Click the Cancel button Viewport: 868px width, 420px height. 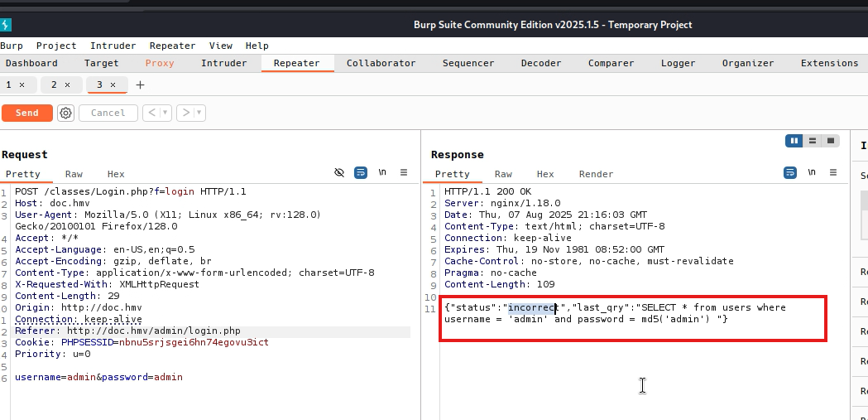coord(108,113)
